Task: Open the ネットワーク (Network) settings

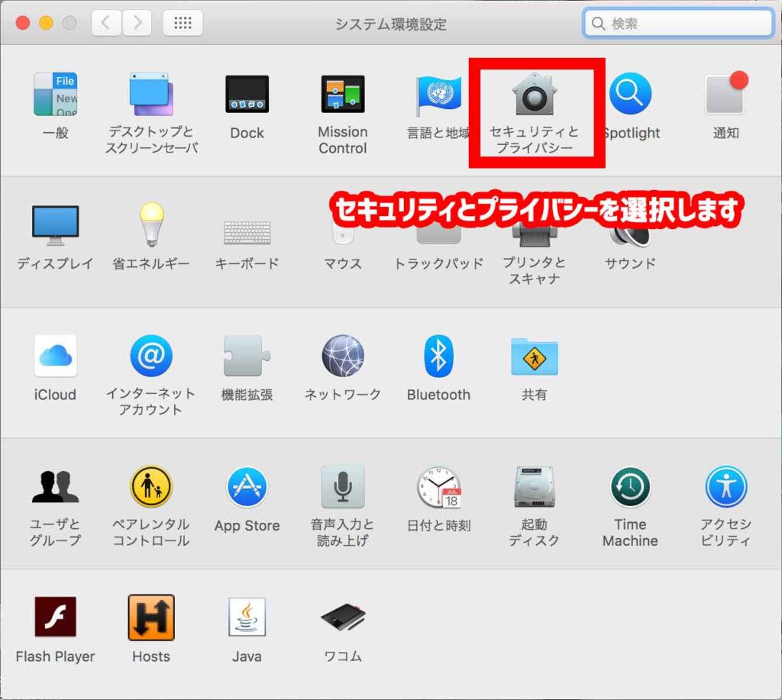Action: tap(342, 356)
